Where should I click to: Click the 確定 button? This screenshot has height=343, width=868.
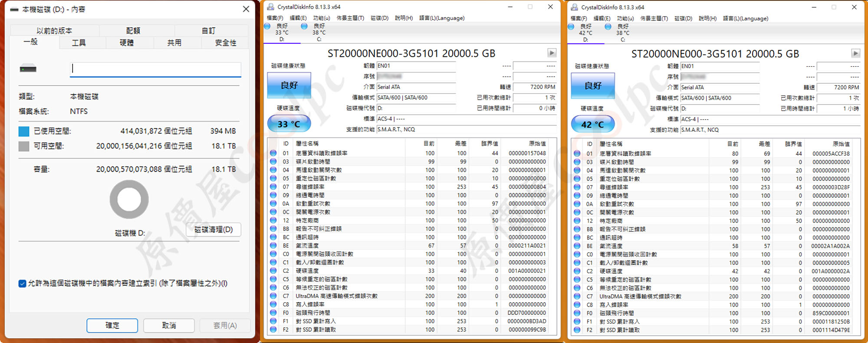pos(112,325)
